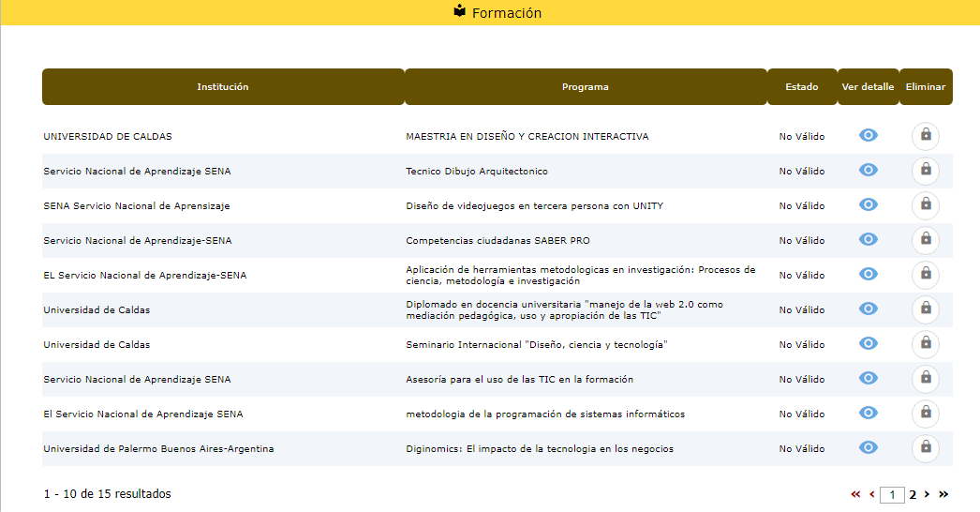
Task: Show details for Asesoría uso de las TIC
Action: click(869, 379)
